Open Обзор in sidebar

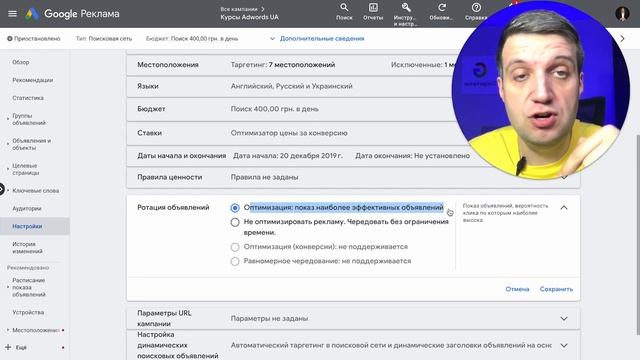[20, 62]
